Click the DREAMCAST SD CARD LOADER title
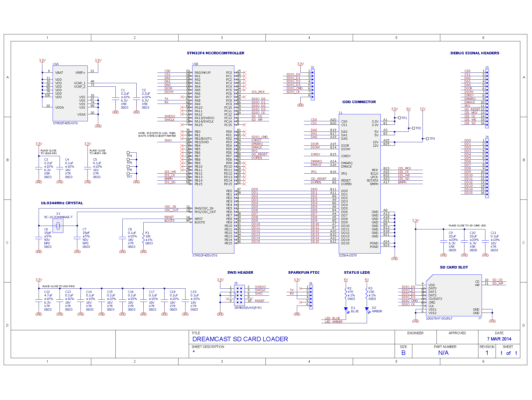 point(240,339)
